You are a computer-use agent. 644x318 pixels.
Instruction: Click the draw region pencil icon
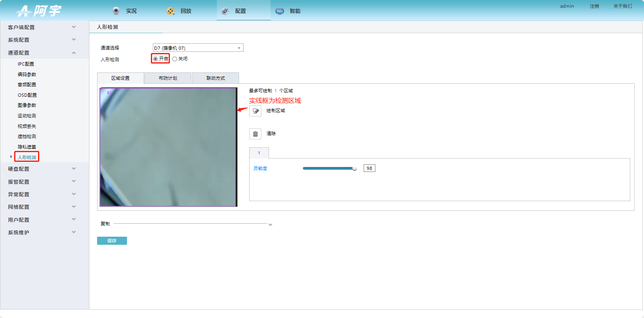tap(255, 111)
